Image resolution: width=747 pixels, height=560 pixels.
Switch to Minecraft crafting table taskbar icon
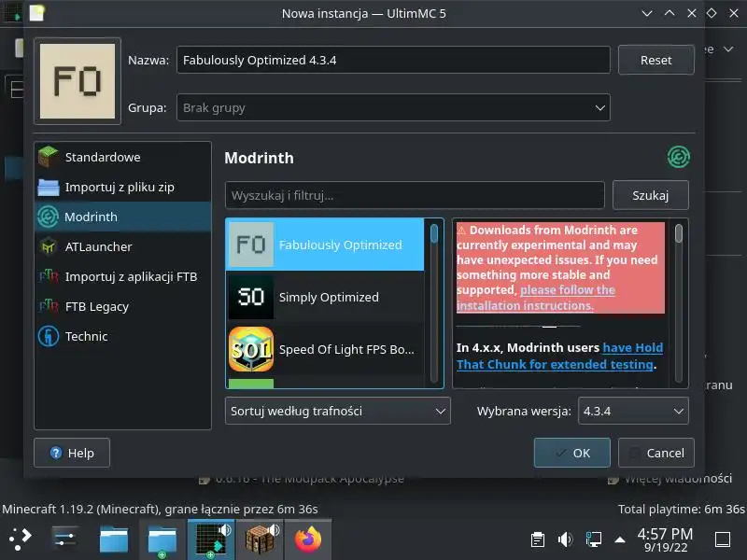260,539
